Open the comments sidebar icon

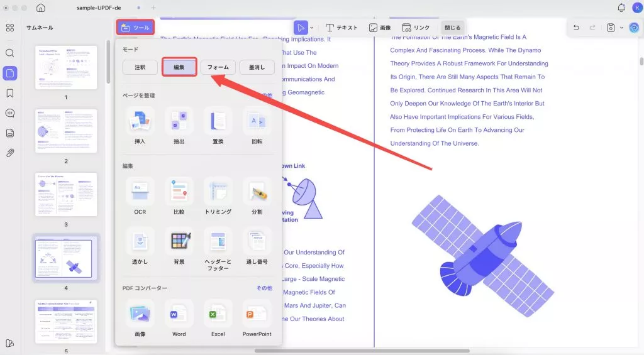tap(10, 113)
